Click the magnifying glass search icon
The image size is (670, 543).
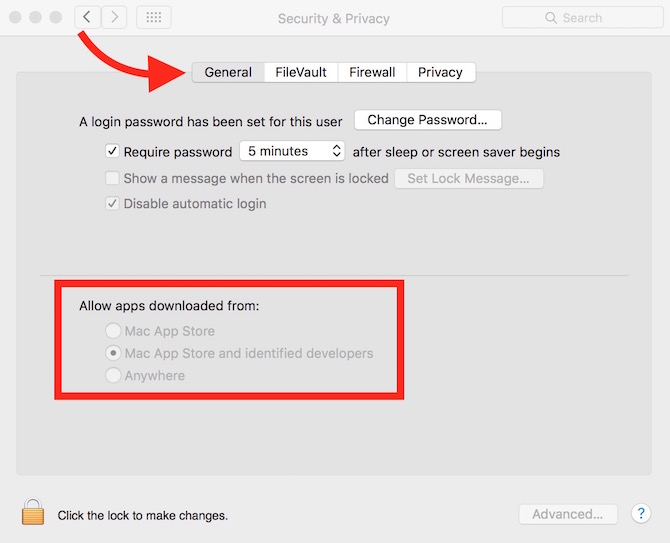[550, 18]
